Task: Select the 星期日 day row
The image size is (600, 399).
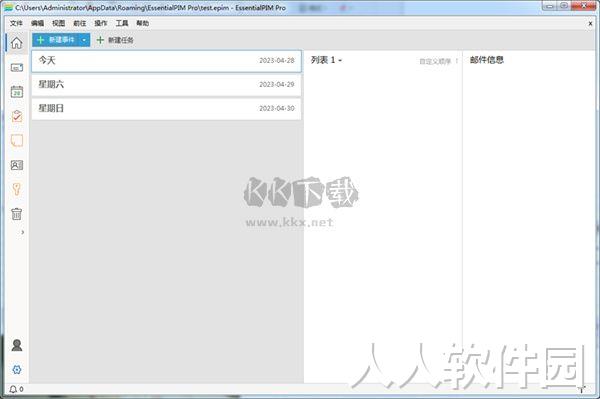Action: click(x=166, y=109)
